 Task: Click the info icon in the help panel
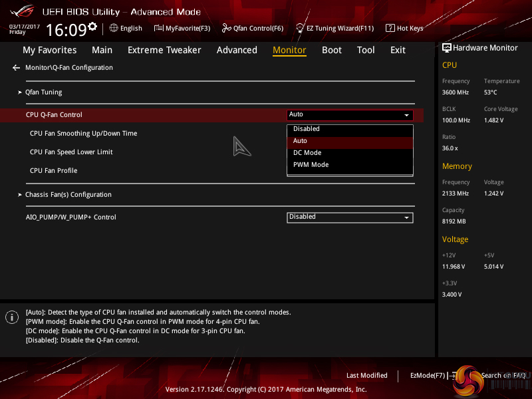[11, 317]
